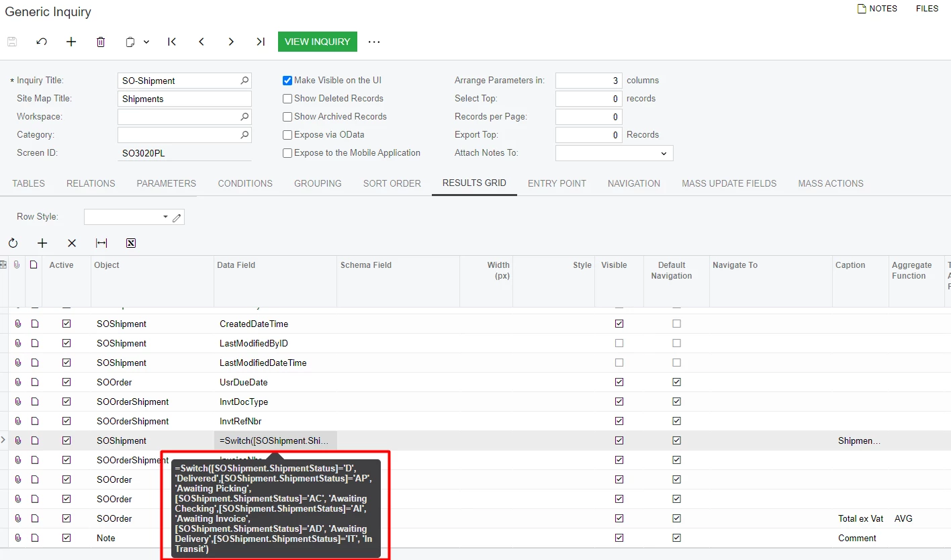Toggle Default Navigation for LastModifiedDateTime row

point(676,363)
